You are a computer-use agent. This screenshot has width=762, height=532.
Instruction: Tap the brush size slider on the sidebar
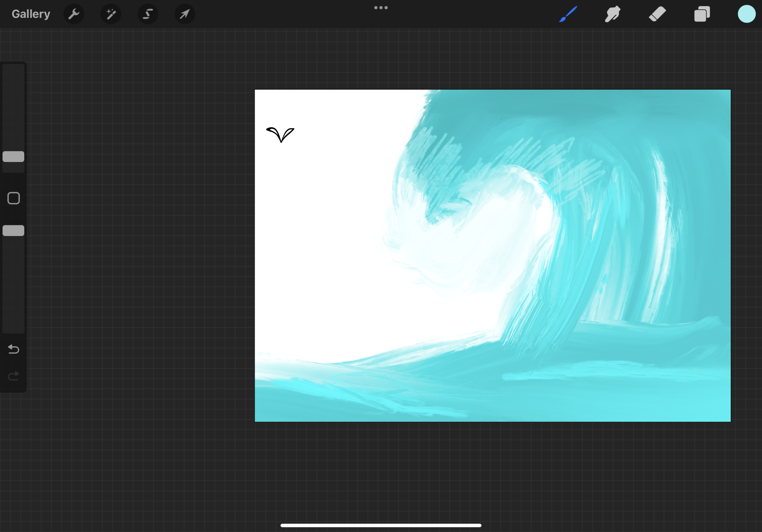13,157
